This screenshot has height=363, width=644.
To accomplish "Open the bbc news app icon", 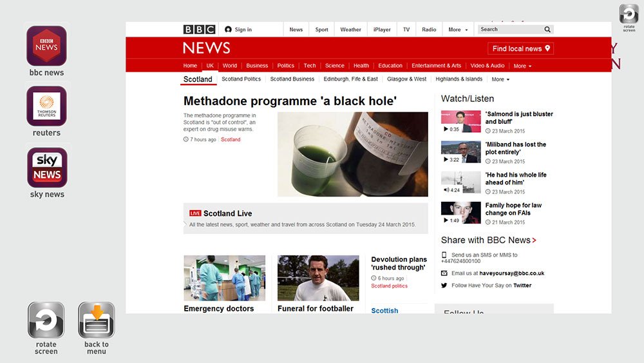I will [46, 46].
